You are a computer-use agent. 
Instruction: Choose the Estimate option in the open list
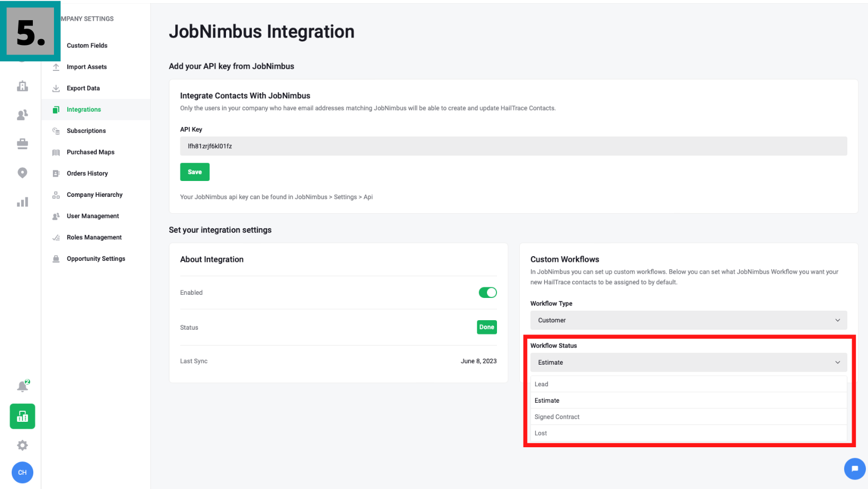(689, 401)
